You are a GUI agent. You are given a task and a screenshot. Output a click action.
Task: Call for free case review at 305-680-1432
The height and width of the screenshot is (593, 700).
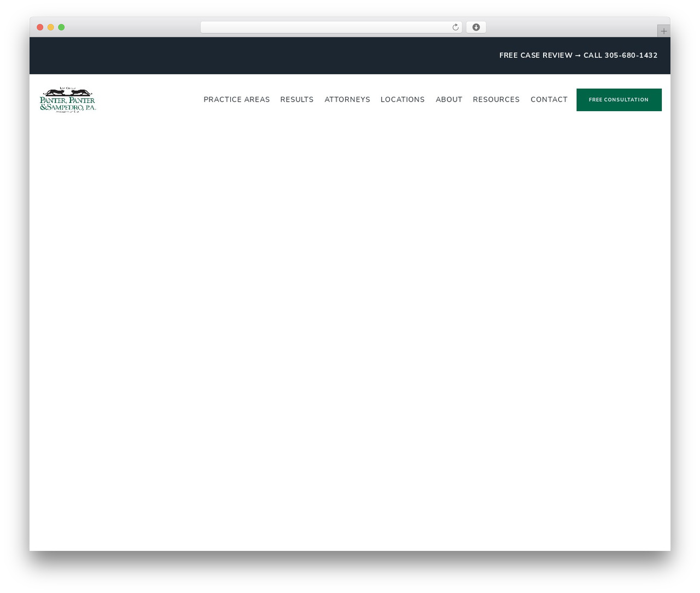coord(579,55)
